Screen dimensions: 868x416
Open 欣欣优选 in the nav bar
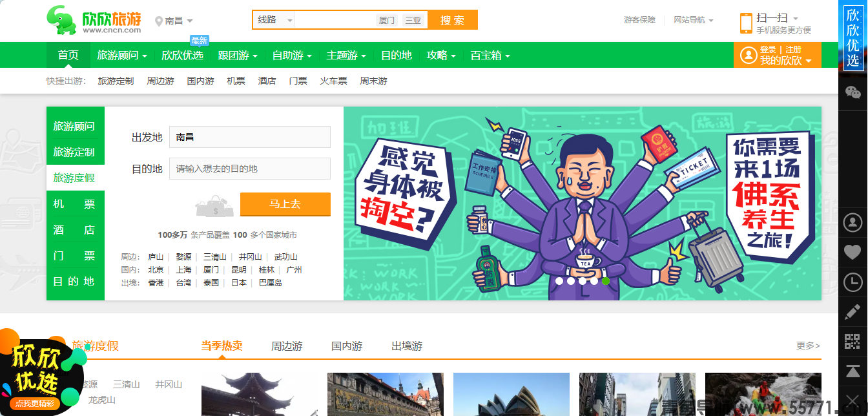(182, 56)
